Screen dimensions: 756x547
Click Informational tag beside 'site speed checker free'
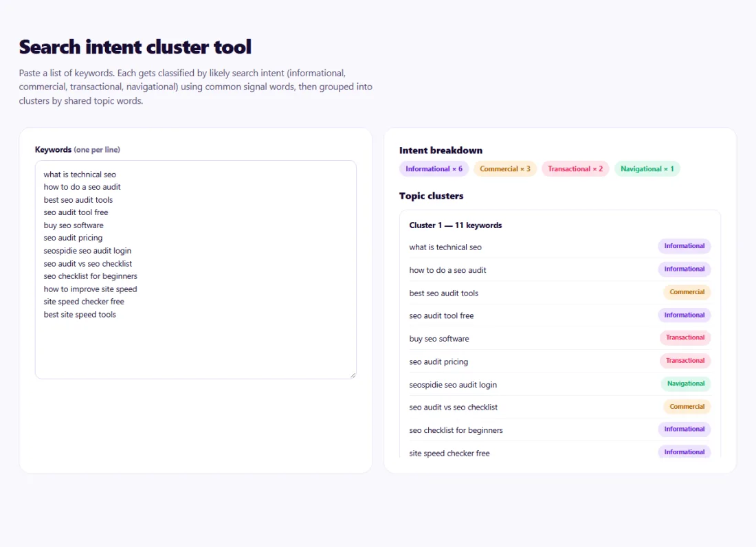pyautogui.click(x=684, y=452)
